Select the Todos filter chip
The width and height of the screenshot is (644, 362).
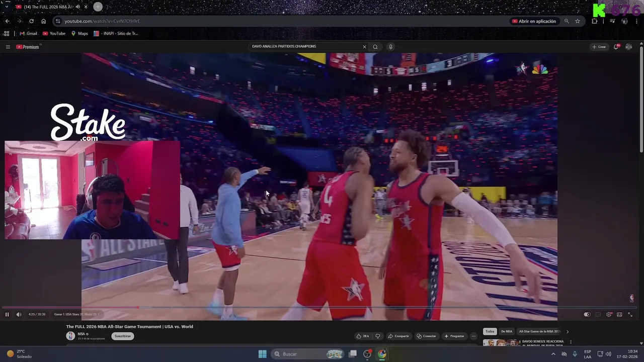click(x=490, y=331)
